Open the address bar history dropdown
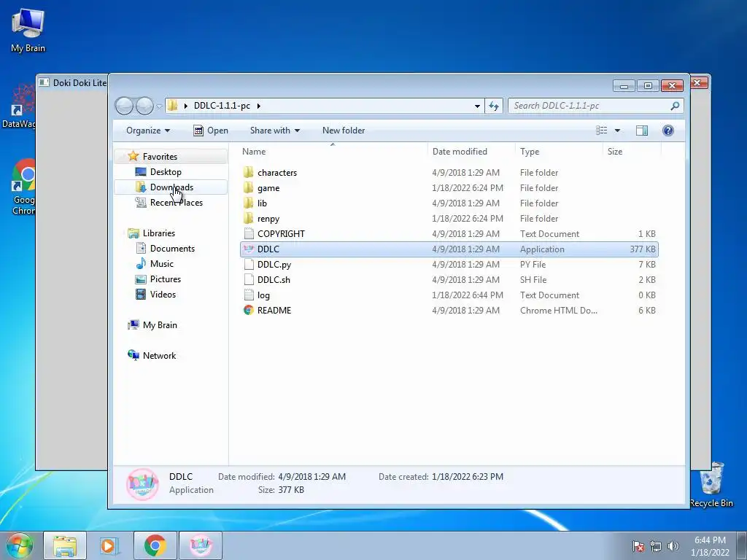The height and width of the screenshot is (560, 747). (477, 106)
